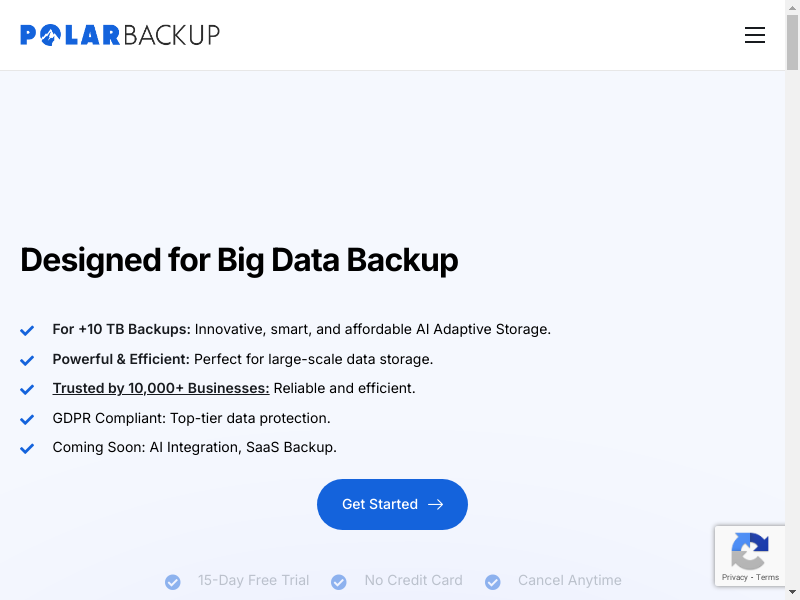The width and height of the screenshot is (800, 600).
Task: Click the arrow inside Get Started button
Action: click(x=435, y=504)
